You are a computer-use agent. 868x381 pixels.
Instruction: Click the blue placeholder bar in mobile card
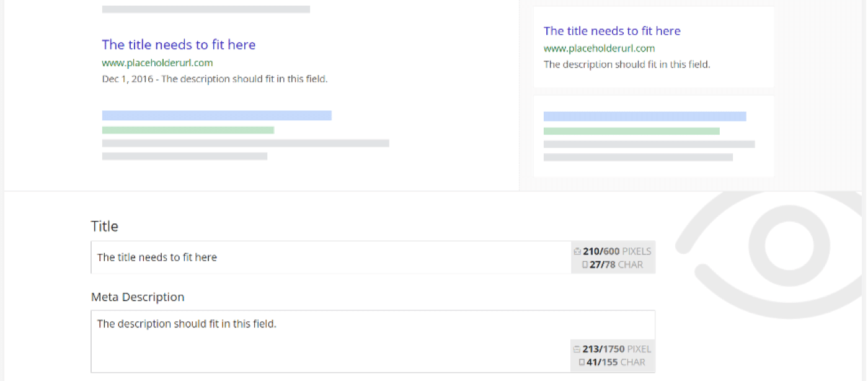point(645,117)
